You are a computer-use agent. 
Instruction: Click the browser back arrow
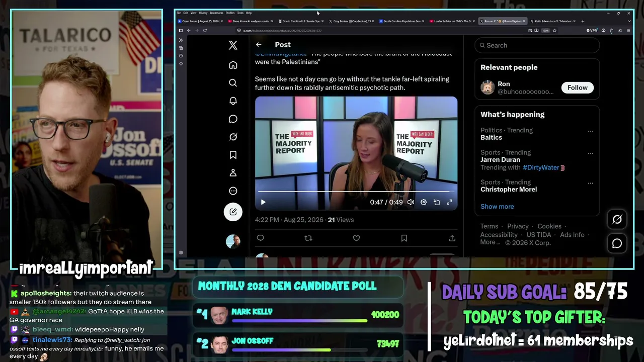tap(189, 31)
